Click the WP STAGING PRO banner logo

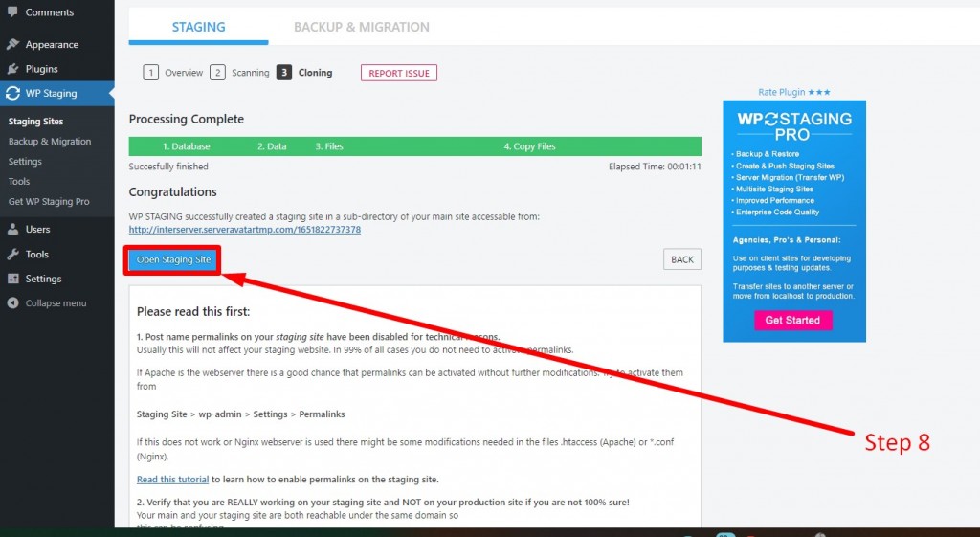[793, 126]
